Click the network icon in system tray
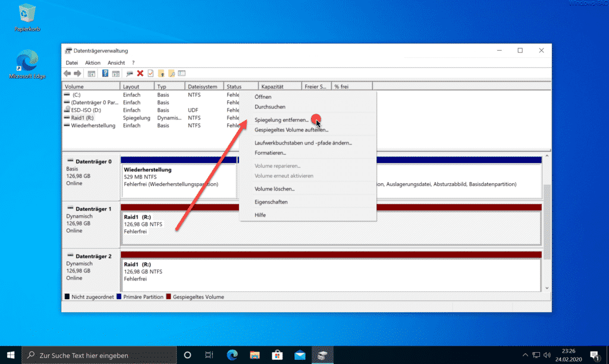This screenshot has width=609, height=364. click(x=536, y=355)
